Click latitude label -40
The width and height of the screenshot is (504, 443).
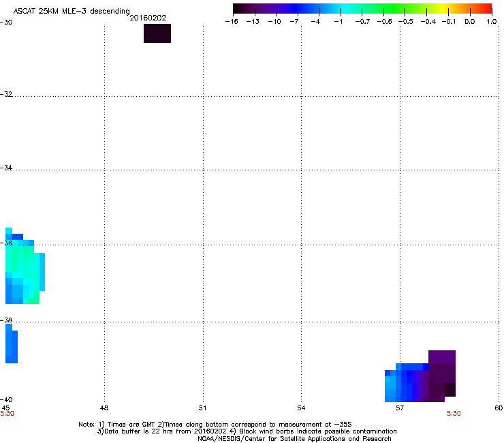pyautogui.click(x=6, y=399)
